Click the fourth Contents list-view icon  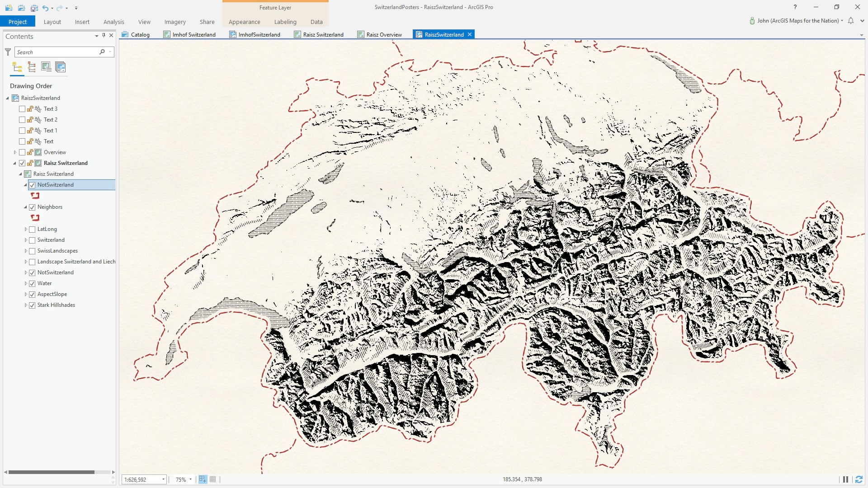[x=61, y=67]
